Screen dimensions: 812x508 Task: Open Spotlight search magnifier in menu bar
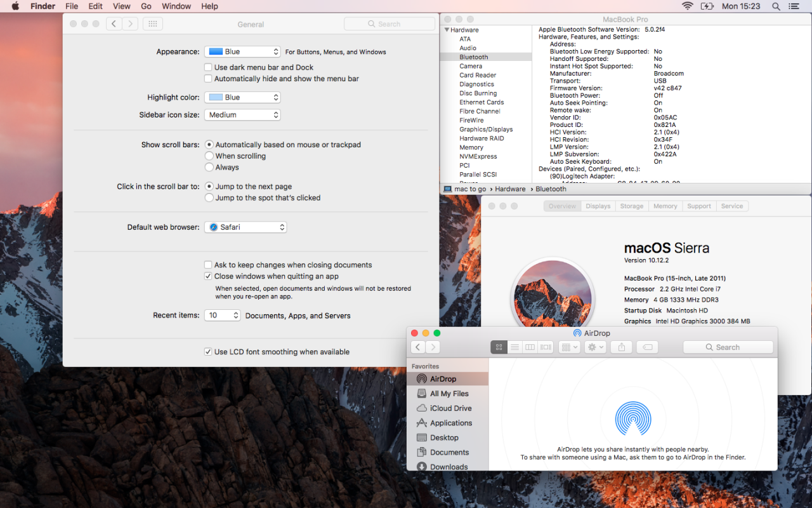tap(776, 6)
